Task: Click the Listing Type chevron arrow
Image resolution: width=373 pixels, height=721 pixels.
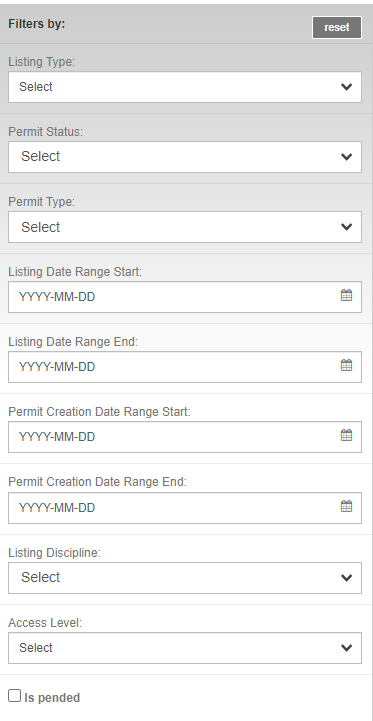Action: click(346, 87)
